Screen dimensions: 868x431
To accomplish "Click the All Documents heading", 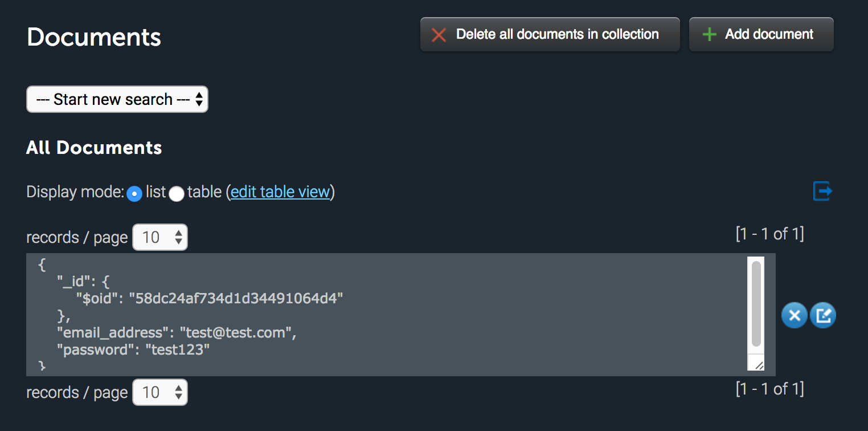I will coord(93,148).
